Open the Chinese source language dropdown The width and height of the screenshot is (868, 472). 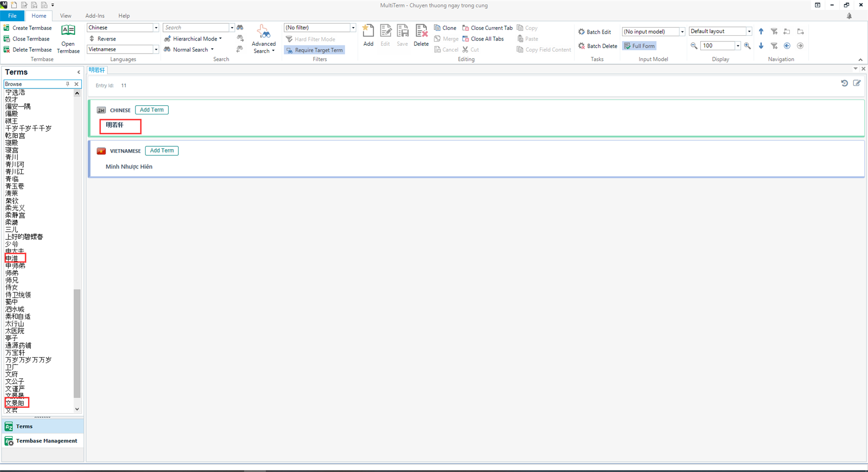(156, 28)
